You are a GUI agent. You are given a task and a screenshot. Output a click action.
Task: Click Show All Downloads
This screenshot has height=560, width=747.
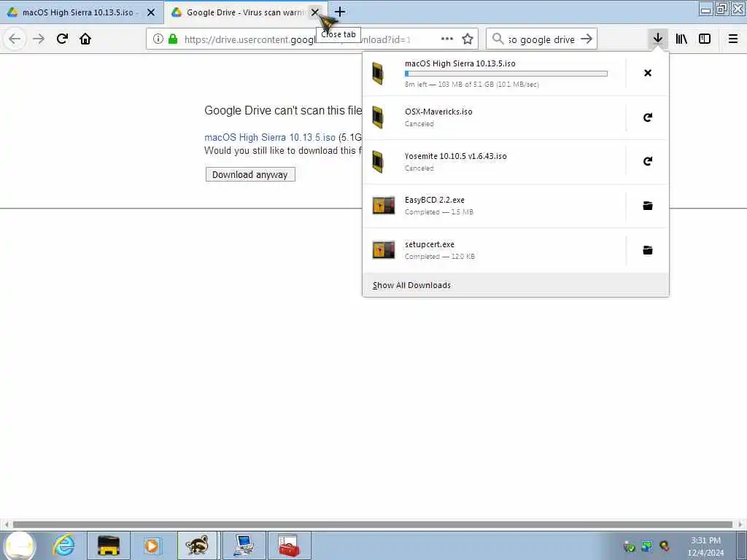(x=411, y=285)
